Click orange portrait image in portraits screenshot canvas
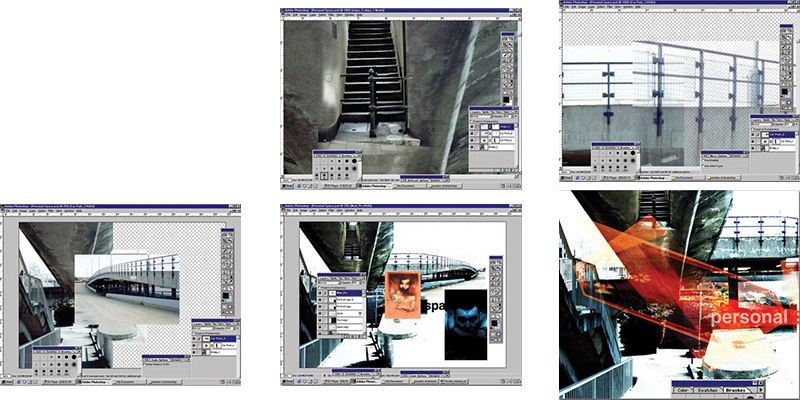The height and width of the screenshot is (400, 800). click(403, 295)
